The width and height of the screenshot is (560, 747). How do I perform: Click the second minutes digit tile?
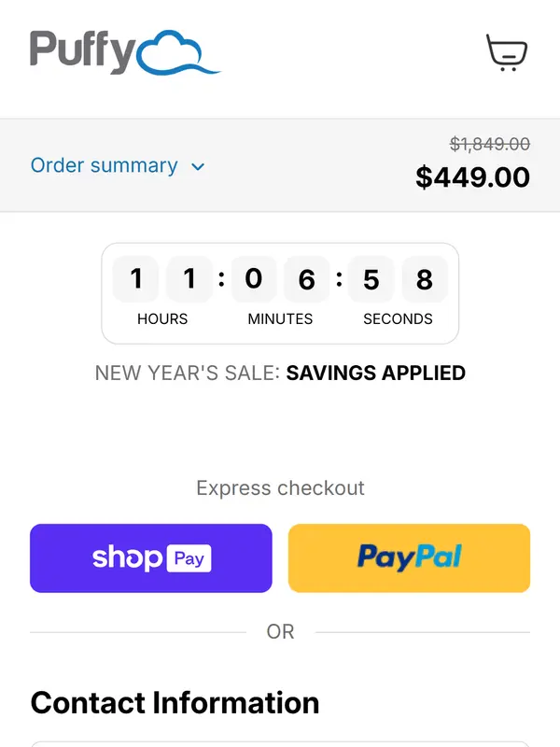(x=307, y=279)
